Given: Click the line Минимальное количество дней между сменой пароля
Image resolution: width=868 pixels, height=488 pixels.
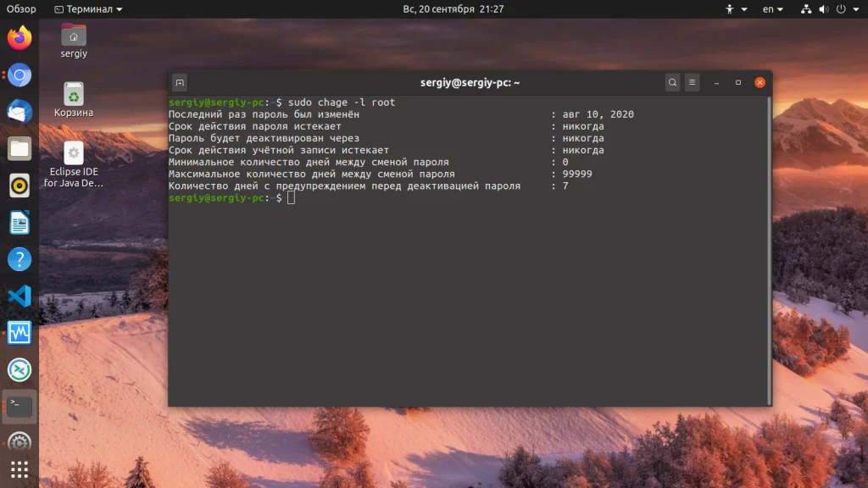Looking at the screenshot, I should (x=309, y=162).
